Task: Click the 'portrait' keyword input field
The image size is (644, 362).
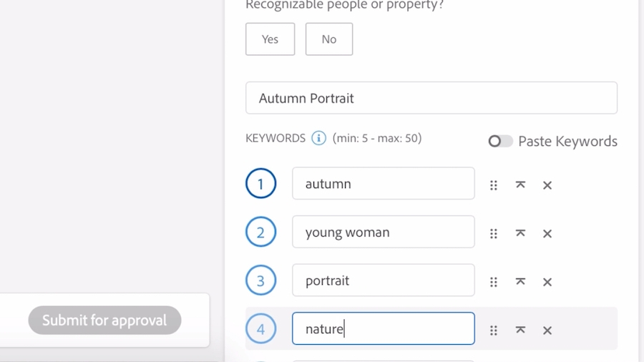Action: click(x=383, y=280)
